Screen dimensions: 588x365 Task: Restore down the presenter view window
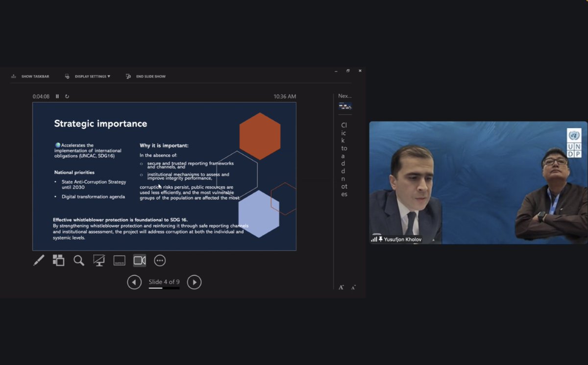point(348,71)
